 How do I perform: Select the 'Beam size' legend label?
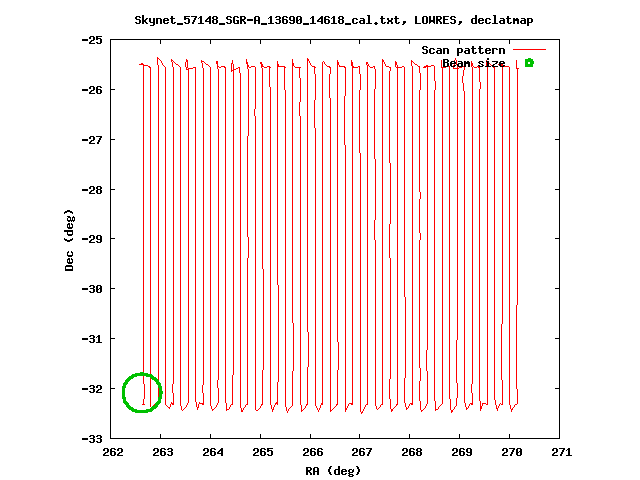(474, 63)
